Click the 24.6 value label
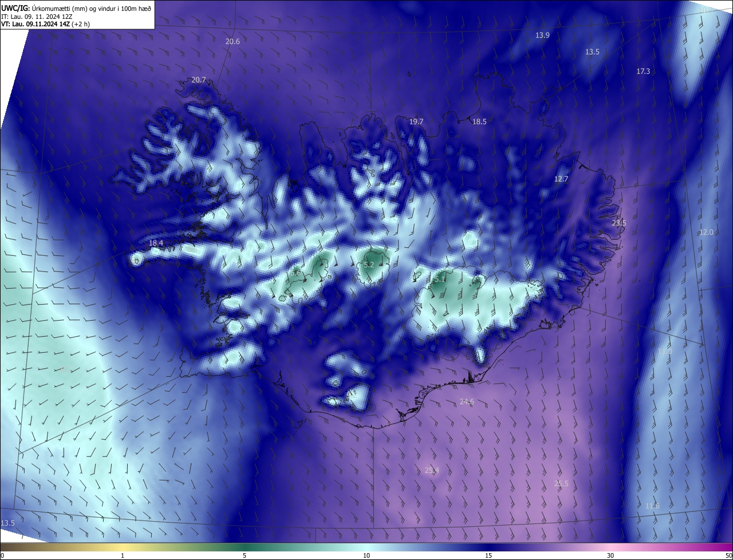The image size is (733, 560). click(x=467, y=401)
